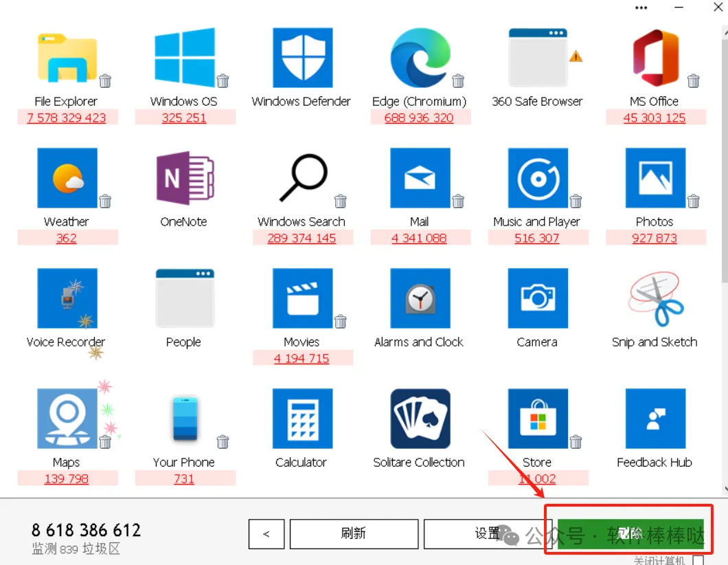Select the Camera app icon
This screenshot has height=565, width=728.
click(538, 298)
